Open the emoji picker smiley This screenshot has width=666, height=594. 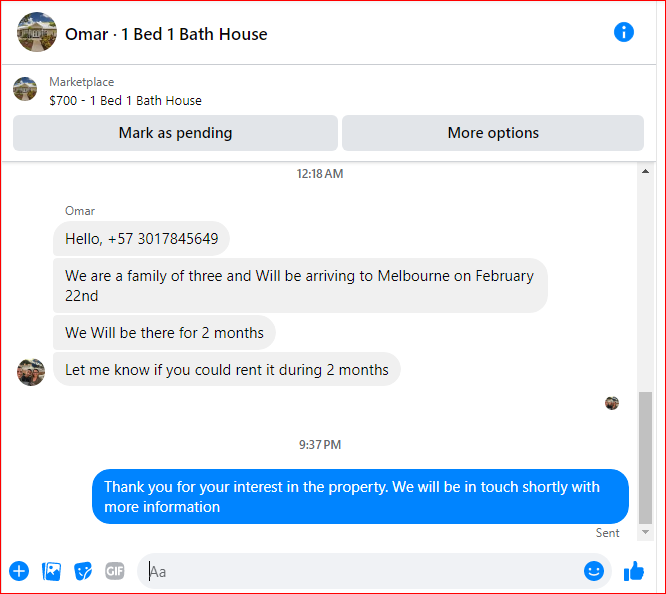(594, 571)
